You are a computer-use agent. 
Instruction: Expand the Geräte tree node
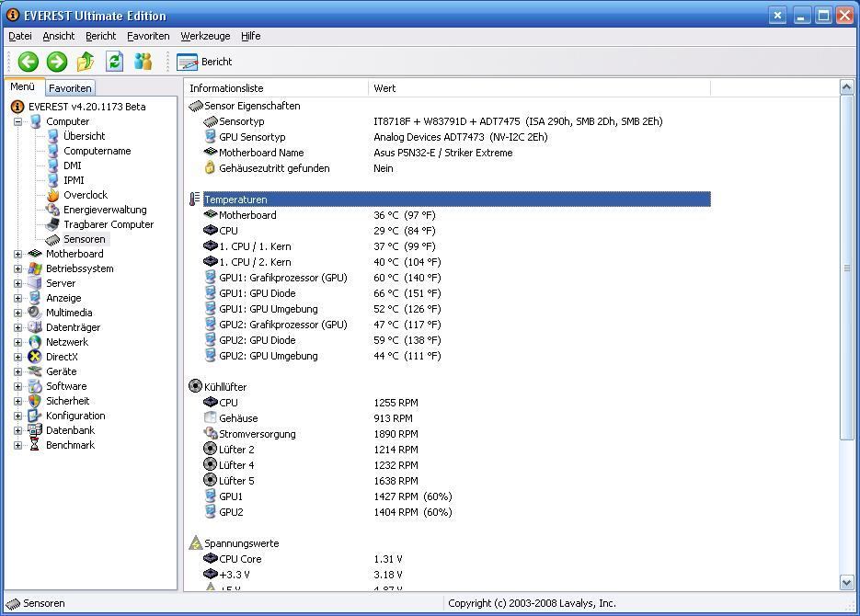[18, 372]
